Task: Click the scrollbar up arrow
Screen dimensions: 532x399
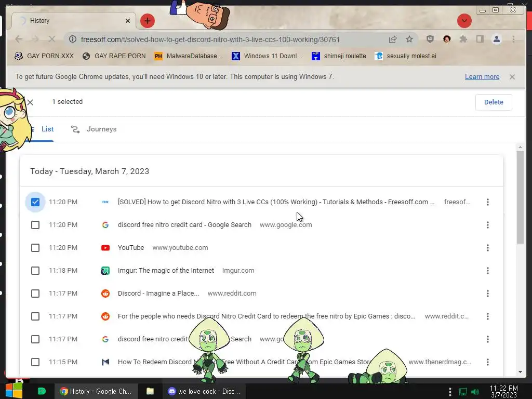Action: point(520,147)
